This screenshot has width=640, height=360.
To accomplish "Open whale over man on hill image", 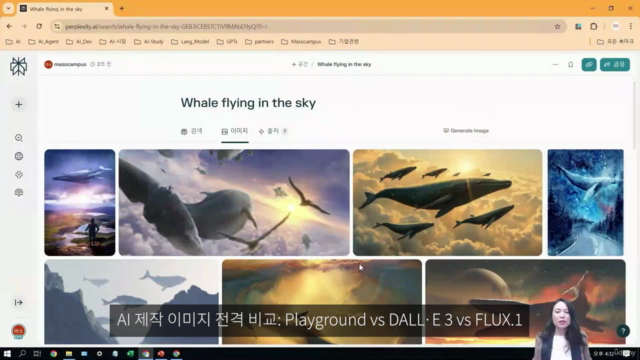I will [80, 202].
